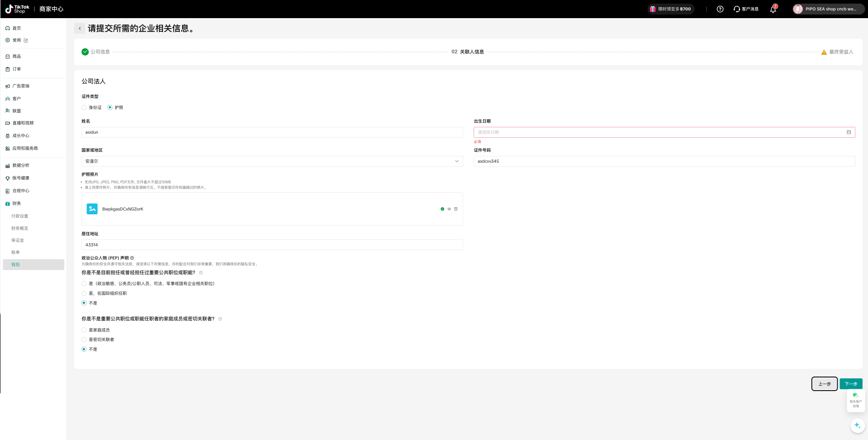The width and height of the screenshot is (868, 440).
Task: Collapse the 财务 sidebar section
Action: [17, 203]
